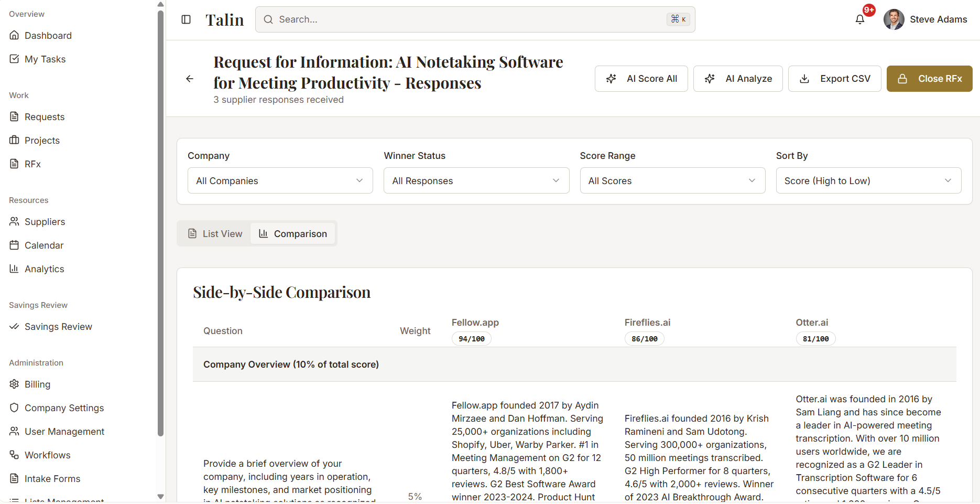Image resolution: width=980 pixels, height=504 pixels.
Task: Click the Requests document icon
Action: coord(14,116)
